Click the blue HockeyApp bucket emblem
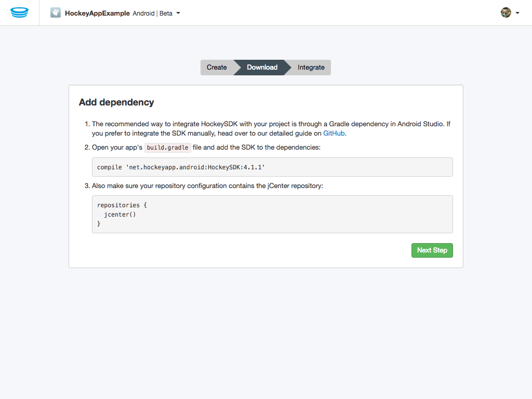Screen dimensions: 532x399 point(19,12)
